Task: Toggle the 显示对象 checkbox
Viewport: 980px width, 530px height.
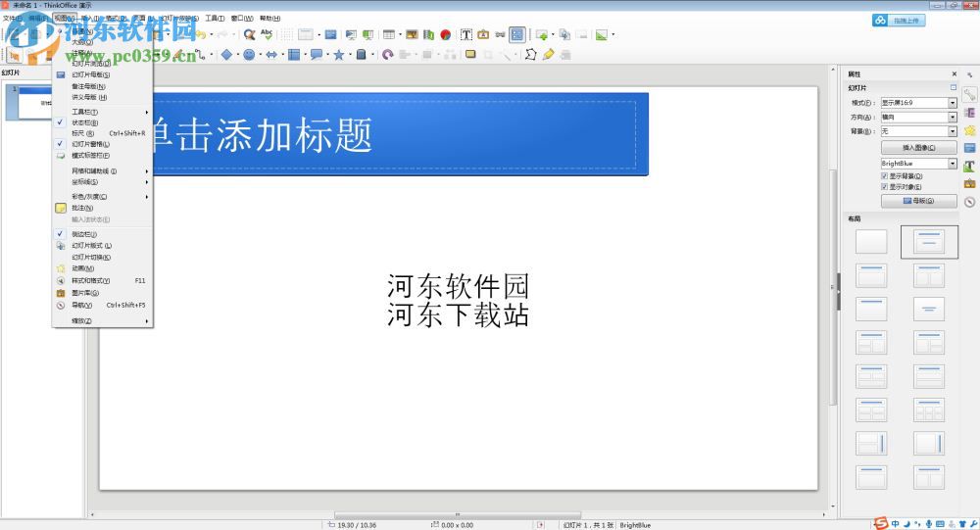Action: (x=884, y=187)
